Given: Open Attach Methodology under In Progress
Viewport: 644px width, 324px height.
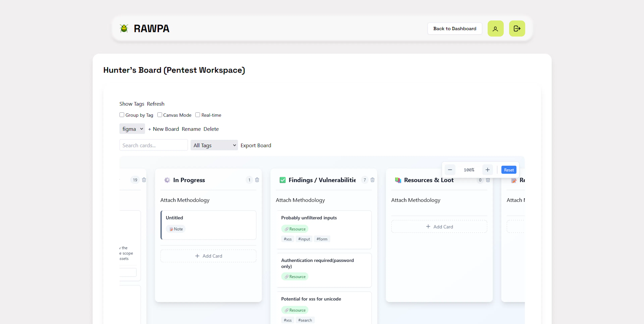Looking at the screenshot, I should pyautogui.click(x=185, y=200).
